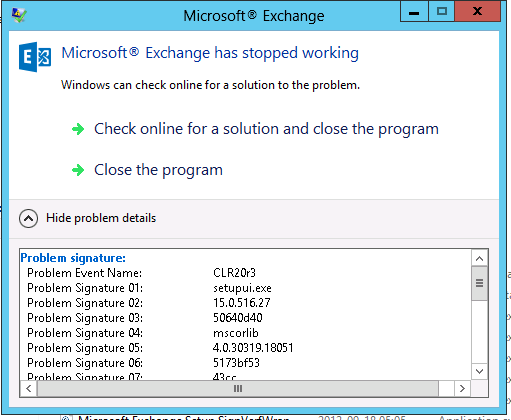Click green arrow beside Check online option

[78, 129]
